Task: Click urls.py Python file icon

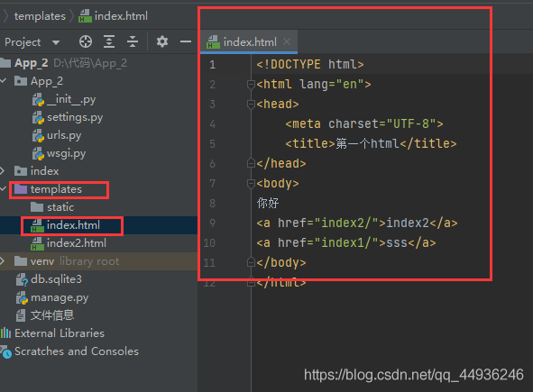Action: [38, 135]
